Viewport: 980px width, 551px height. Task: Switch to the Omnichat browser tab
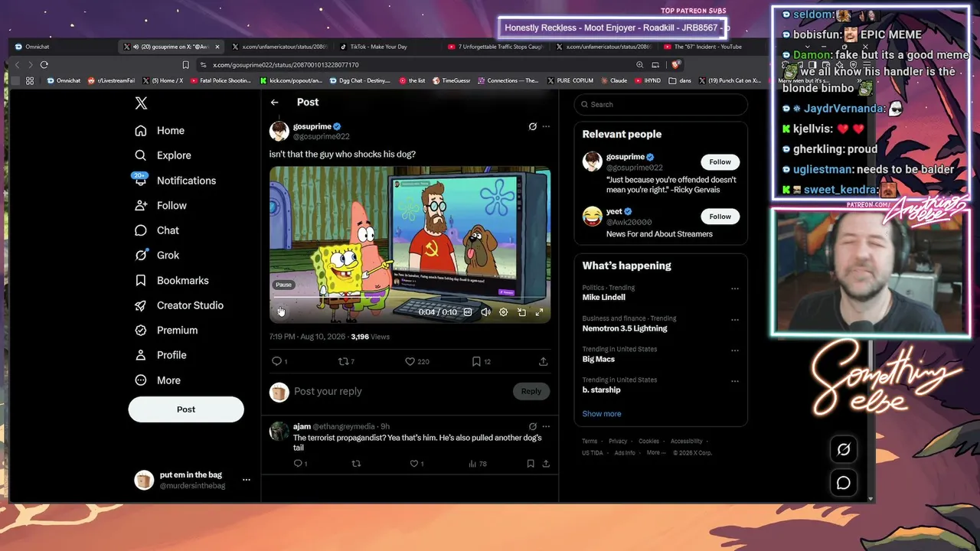[61, 47]
